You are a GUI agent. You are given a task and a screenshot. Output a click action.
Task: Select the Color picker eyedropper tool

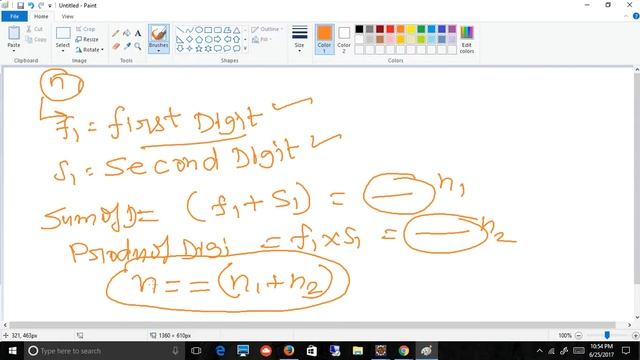click(x=127, y=46)
